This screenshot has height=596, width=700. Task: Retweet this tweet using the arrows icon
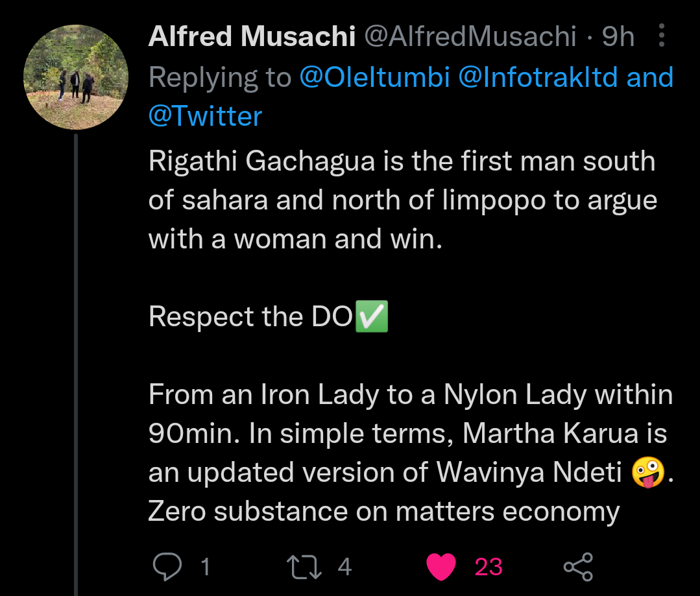pyautogui.click(x=304, y=567)
